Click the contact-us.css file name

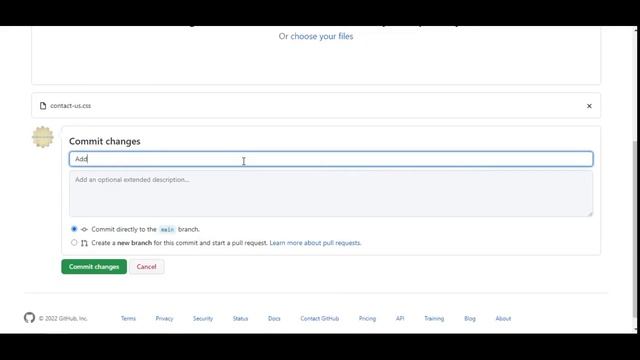pyautogui.click(x=71, y=106)
